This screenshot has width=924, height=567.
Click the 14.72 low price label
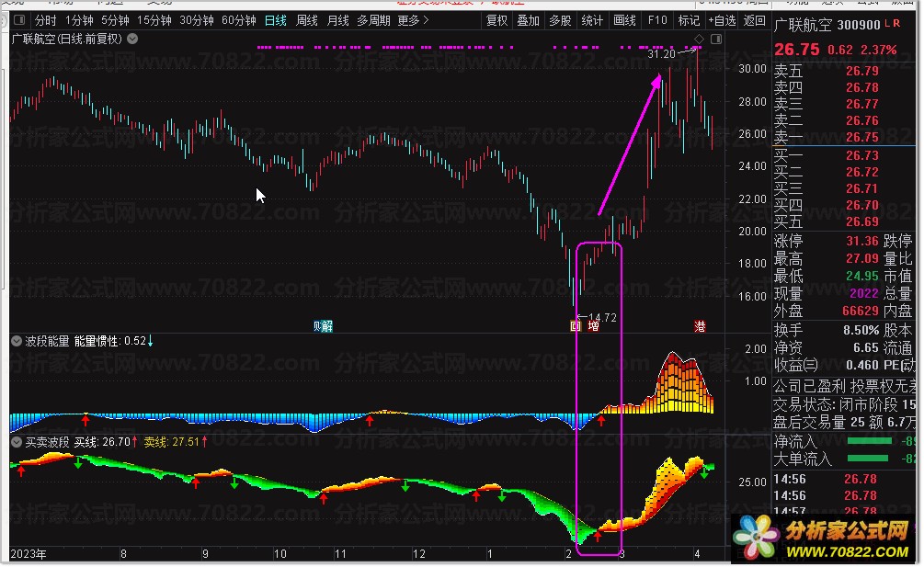pyautogui.click(x=602, y=317)
